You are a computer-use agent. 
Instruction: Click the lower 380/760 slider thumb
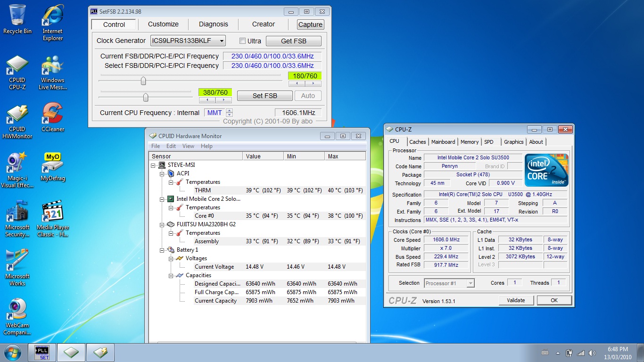146,97
